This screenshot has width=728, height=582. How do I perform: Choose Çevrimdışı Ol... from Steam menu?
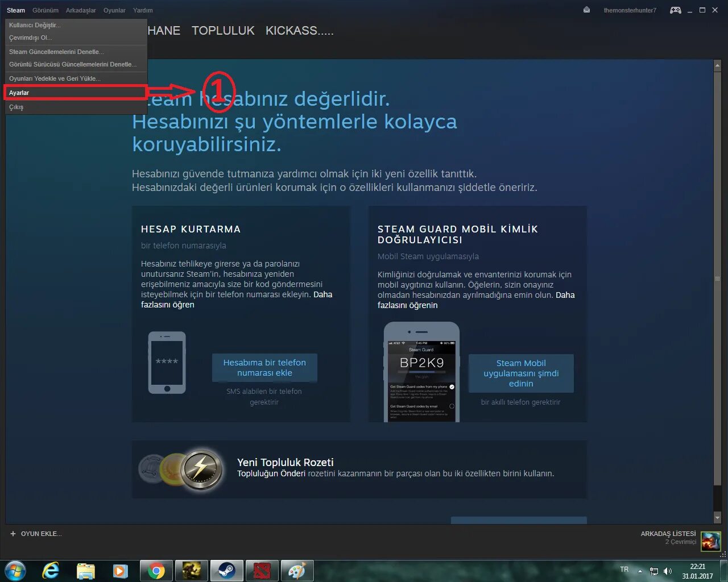tap(76, 38)
